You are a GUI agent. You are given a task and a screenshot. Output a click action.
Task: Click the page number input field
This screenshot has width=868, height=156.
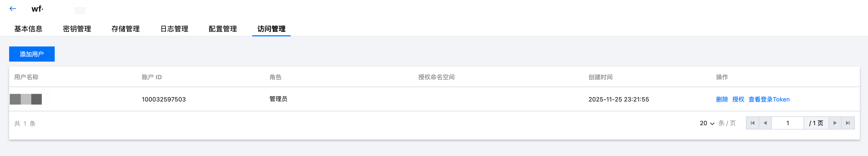pos(787,123)
